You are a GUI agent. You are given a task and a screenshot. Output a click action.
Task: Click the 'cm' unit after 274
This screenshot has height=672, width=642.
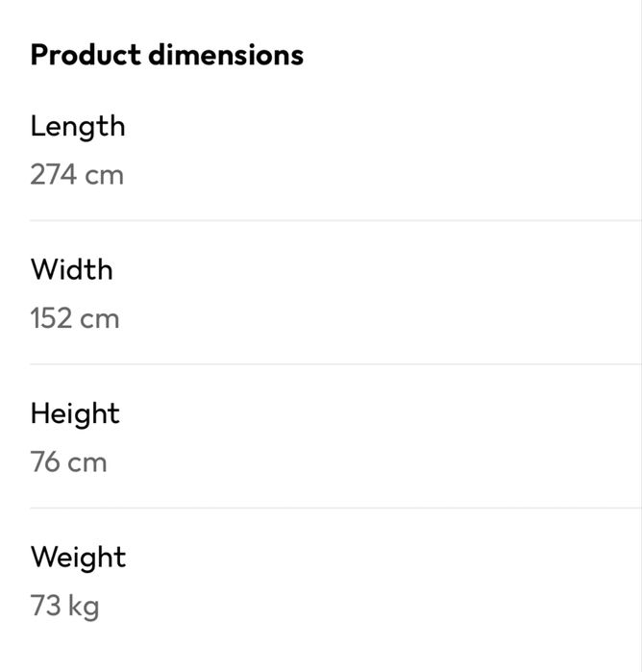[104, 175]
